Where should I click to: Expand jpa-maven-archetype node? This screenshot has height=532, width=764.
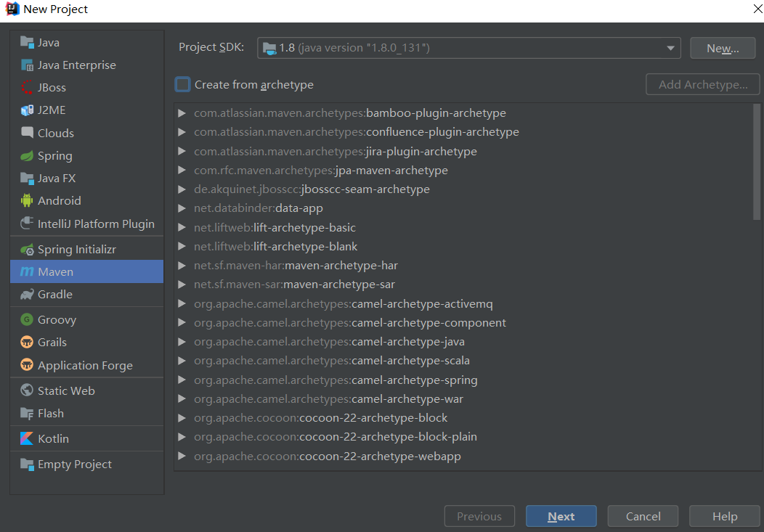point(182,171)
